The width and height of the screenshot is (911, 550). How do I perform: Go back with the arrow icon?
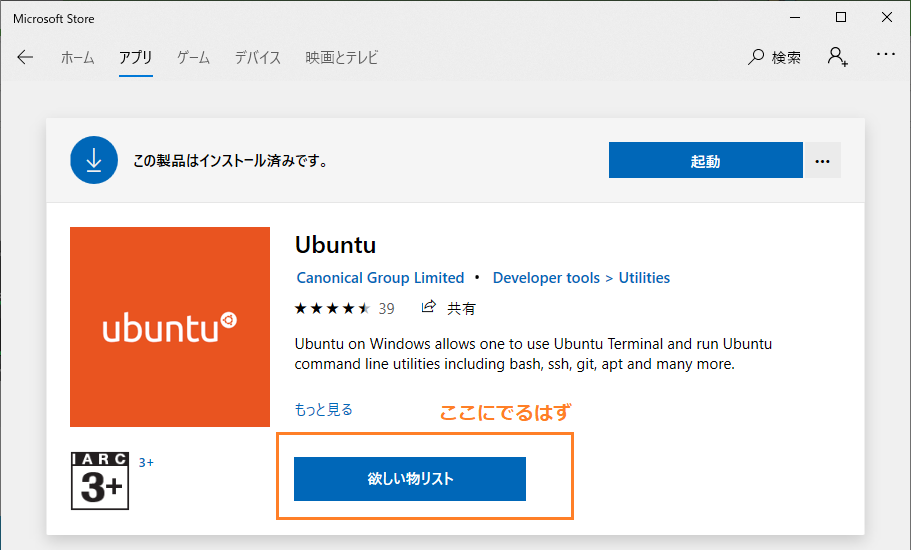click(x=25, y=57)
